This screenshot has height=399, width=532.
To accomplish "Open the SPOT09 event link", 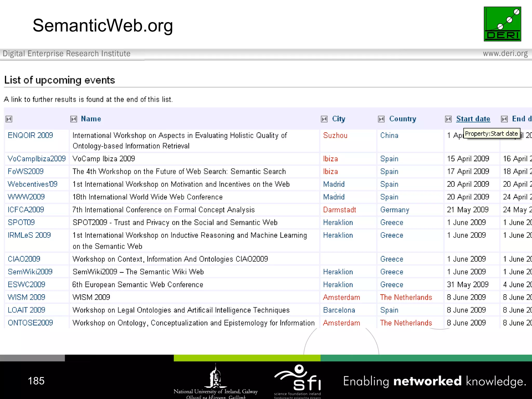I will point(21,222).
